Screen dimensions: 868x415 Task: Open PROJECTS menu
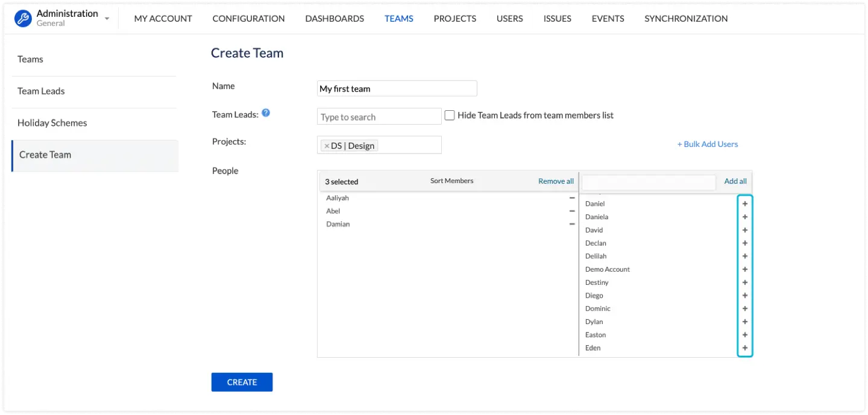click(455, 19)
